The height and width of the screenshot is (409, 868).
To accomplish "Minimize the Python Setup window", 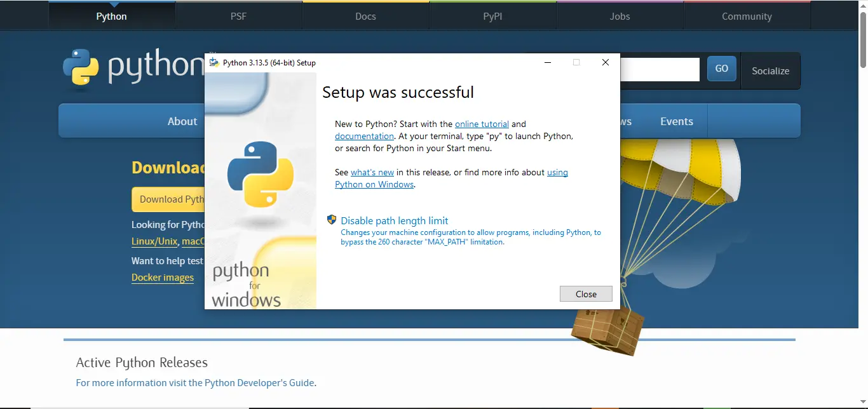I will [547, 62].
